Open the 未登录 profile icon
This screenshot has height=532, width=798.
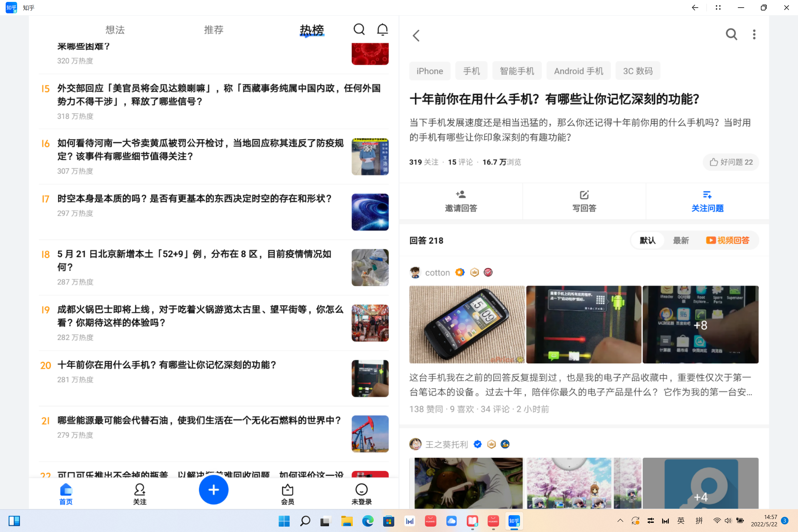tap(361, 494)
